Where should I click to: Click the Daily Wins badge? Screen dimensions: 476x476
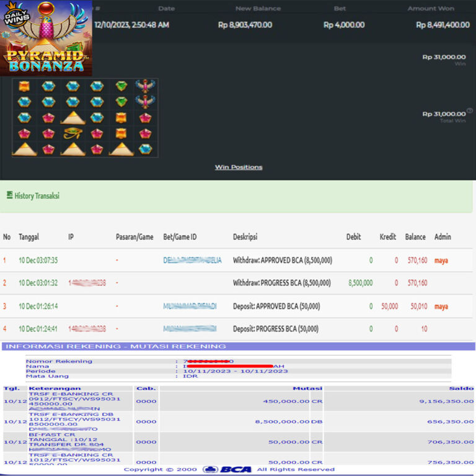click(x=17, y=18)
